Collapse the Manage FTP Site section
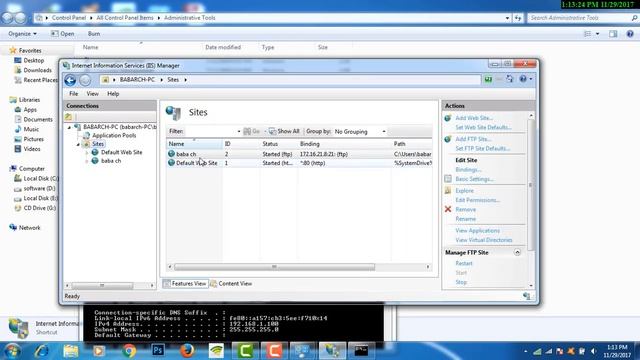 tap(517, 252)
